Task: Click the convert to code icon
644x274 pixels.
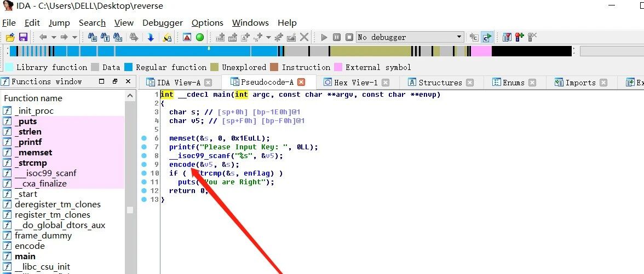Action: [x=220, y=37]
